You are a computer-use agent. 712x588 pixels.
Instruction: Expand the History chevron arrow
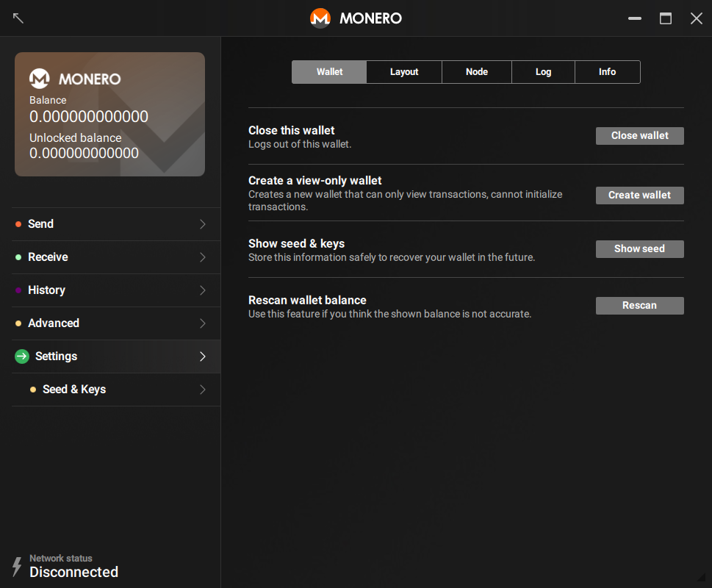point(203,290)
